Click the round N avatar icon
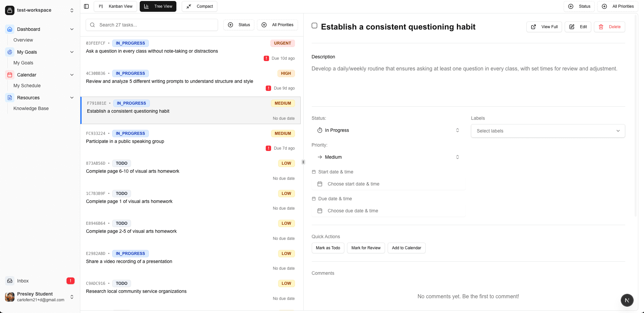 pos(627,300)
